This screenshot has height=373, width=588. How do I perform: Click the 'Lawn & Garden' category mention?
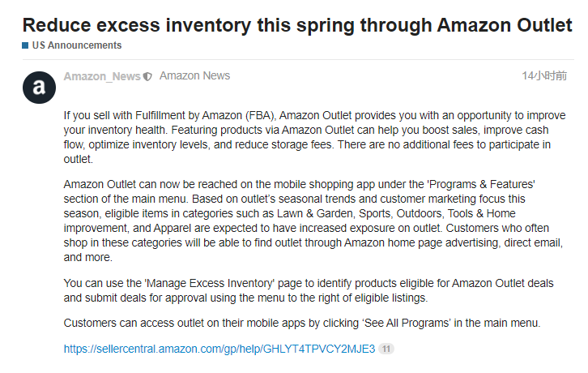point(315,213)
